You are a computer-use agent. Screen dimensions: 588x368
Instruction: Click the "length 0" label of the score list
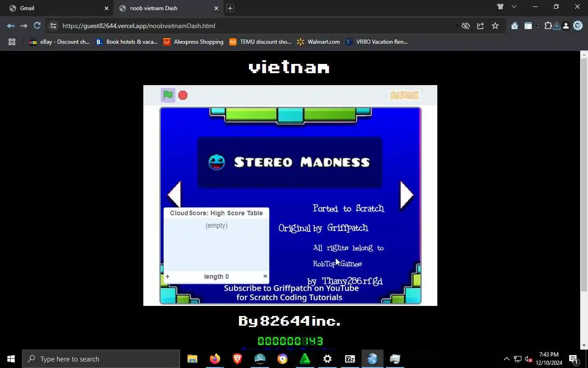pos(216,276)
